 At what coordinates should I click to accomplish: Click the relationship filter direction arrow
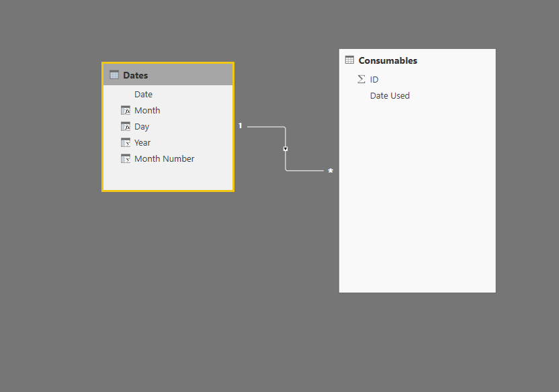(x=285, y=149)
